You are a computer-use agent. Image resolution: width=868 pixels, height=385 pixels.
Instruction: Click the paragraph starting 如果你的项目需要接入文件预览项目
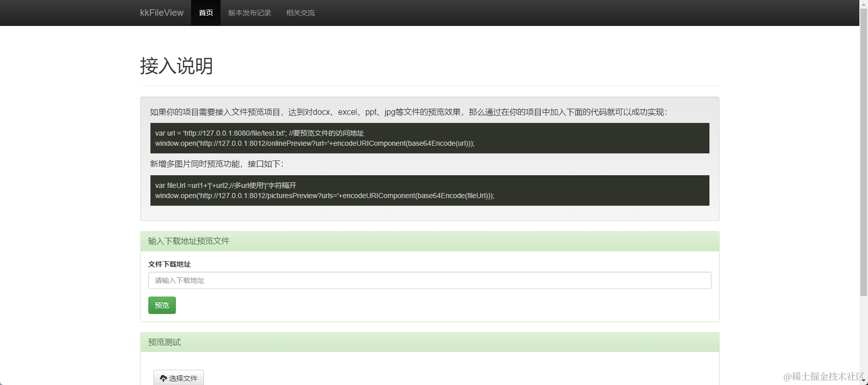(409, 112)
